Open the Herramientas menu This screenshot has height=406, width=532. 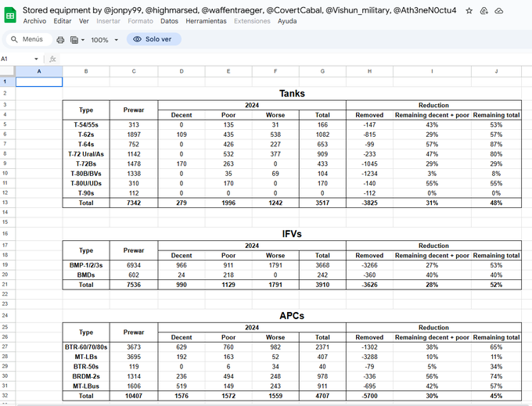(x=206, y=21)
